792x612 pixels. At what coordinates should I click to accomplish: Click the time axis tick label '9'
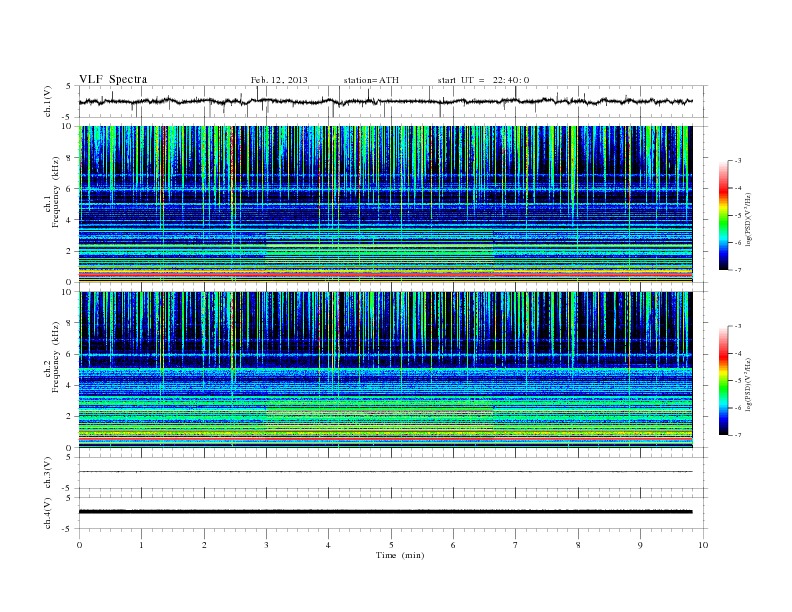click(640, 545)
